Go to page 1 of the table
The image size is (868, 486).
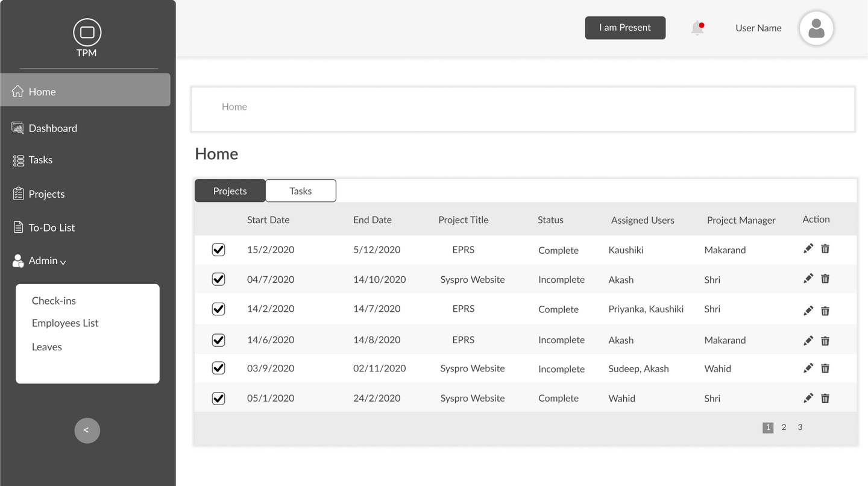(x=768, y=428)
